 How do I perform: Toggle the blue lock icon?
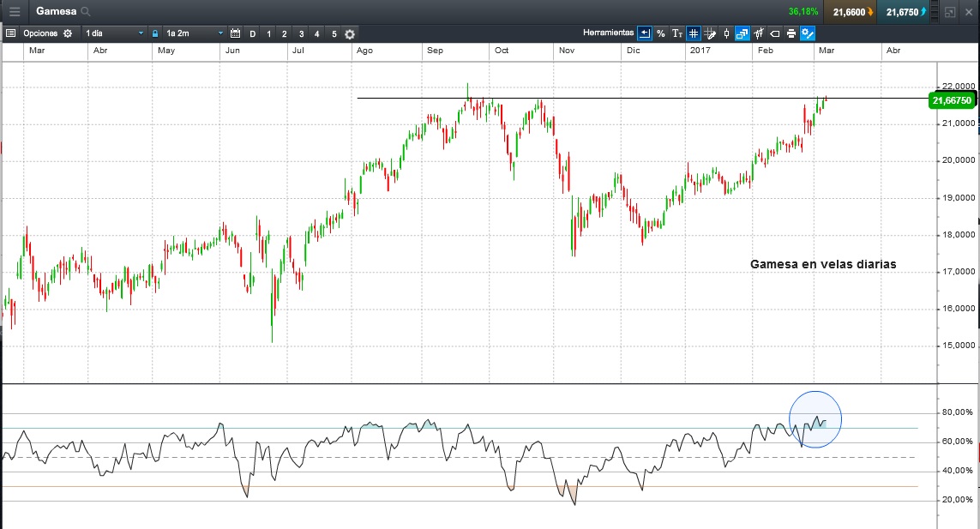coord(155,33)
